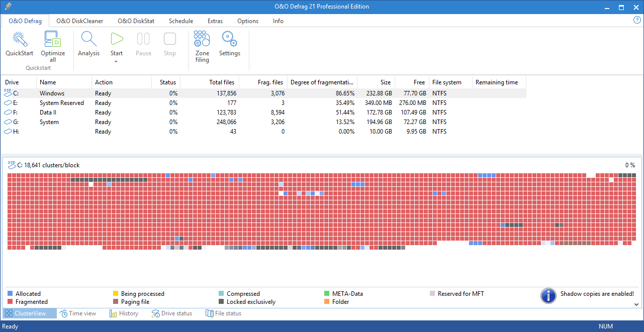Click C: clusters/block drive icon
Viewport: 644px width, 332px height.
point(11,164)
